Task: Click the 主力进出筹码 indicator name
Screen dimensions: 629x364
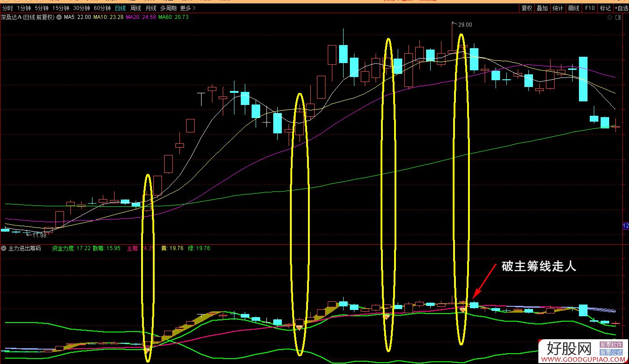Action: tap(24, 248)
